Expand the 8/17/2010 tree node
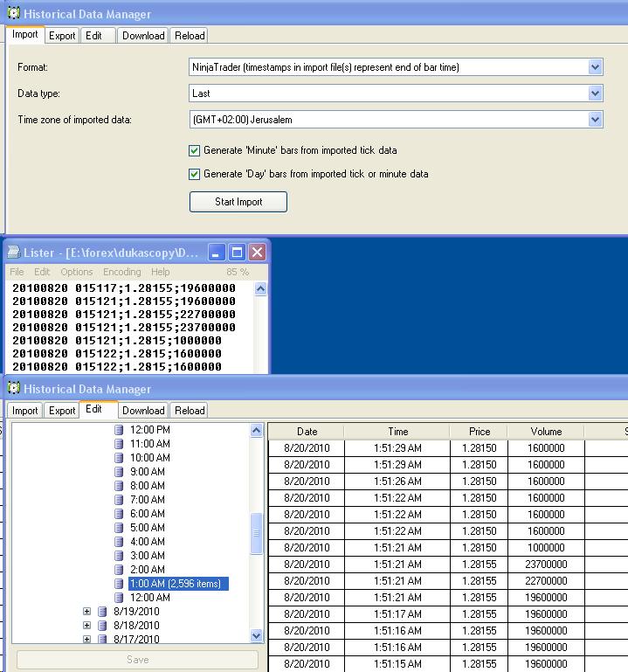Screen dimensions: 628x672 [87, 639]
